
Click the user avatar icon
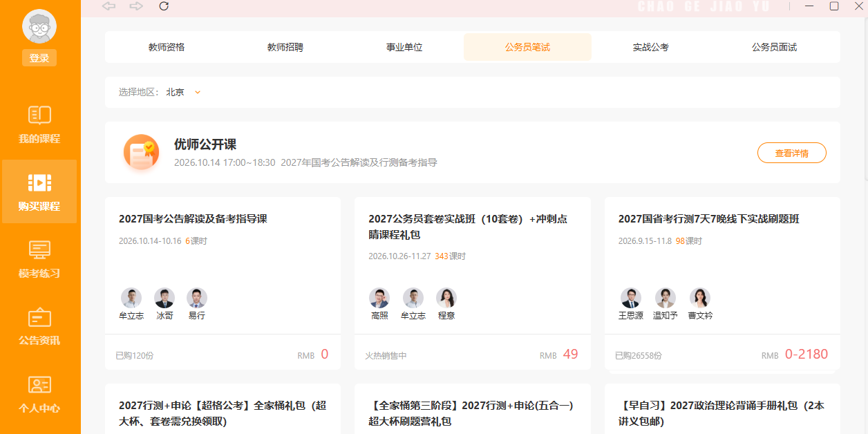point(39,27)
